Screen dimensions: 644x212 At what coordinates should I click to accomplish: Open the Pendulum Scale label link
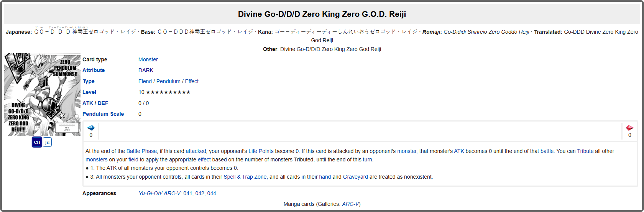point(103,114)
